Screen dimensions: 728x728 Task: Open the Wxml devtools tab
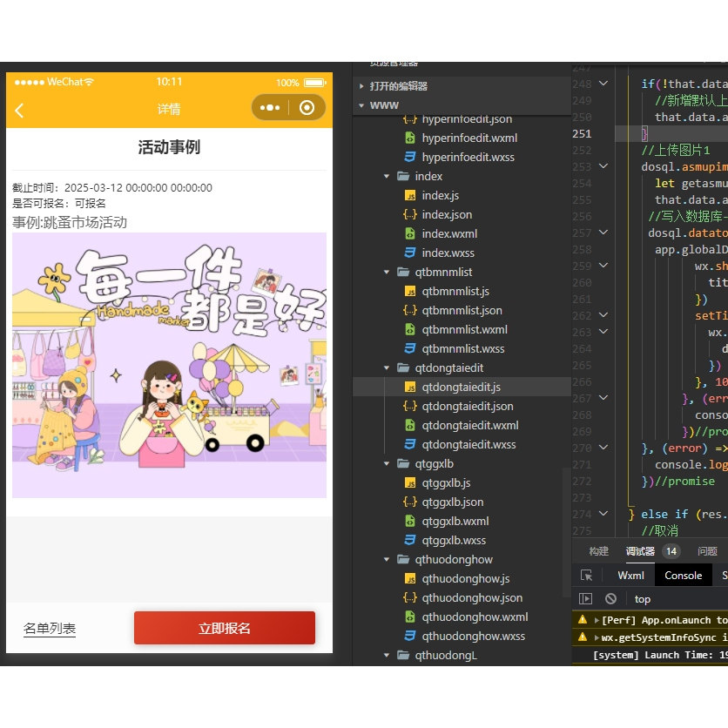[630, 576]
